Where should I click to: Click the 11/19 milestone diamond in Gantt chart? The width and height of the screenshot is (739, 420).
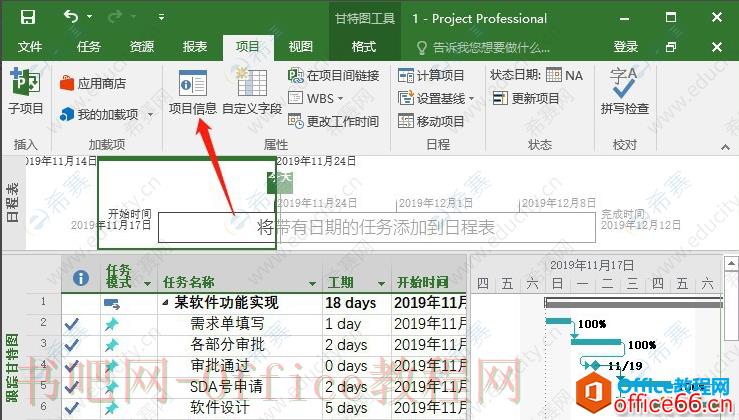click(595, 365)
